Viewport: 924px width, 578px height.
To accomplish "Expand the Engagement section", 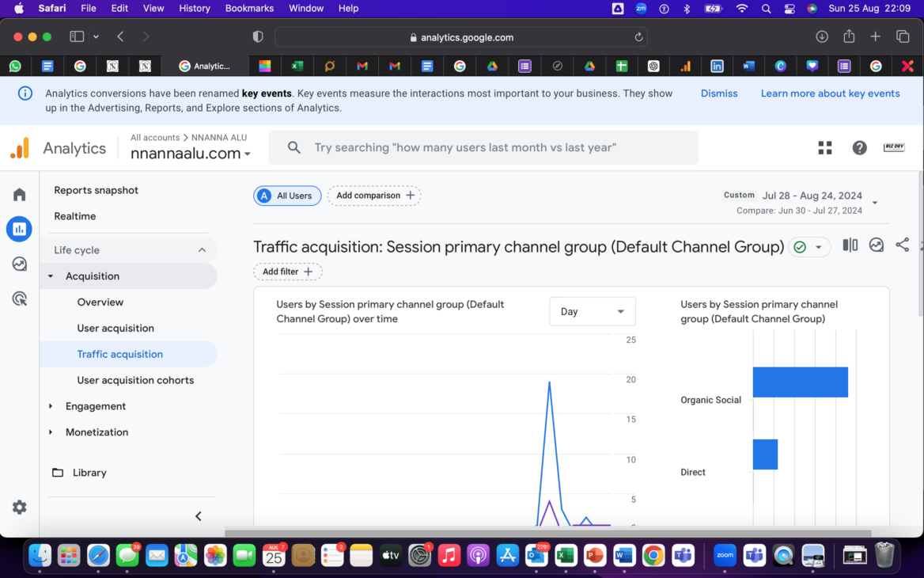I will (x=96, y=406).
